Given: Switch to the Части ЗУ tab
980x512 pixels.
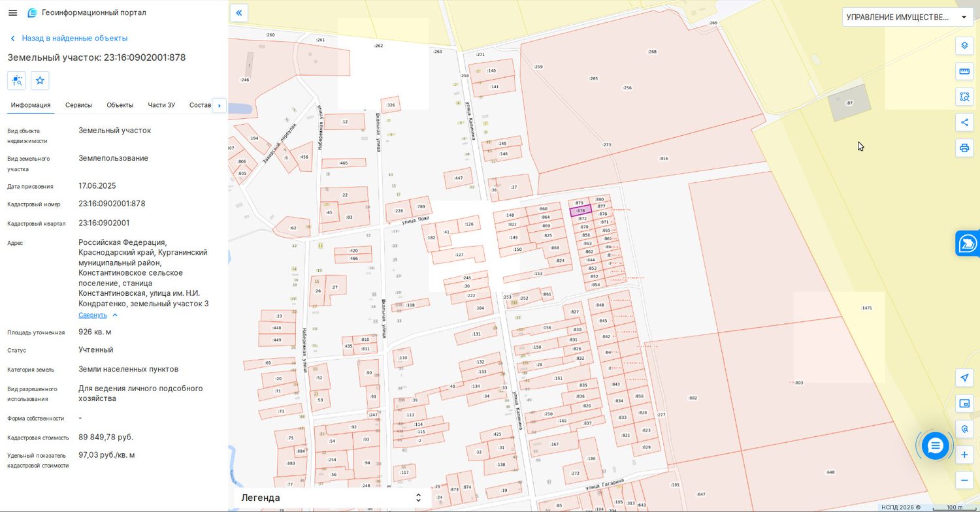Looking at the screenshot, I should point(161,105).
